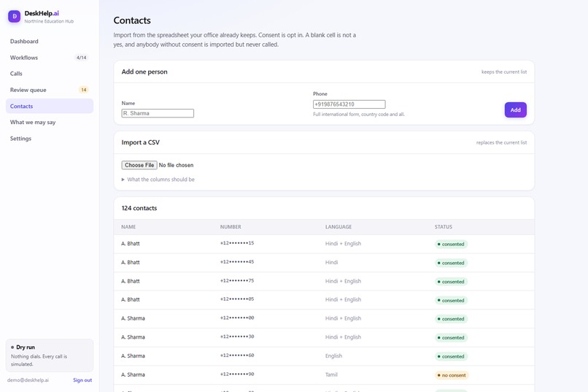This screenshot has width=588, height=392.
Task: Select A. Bhatt row with number ending 15
Action: 324,244
